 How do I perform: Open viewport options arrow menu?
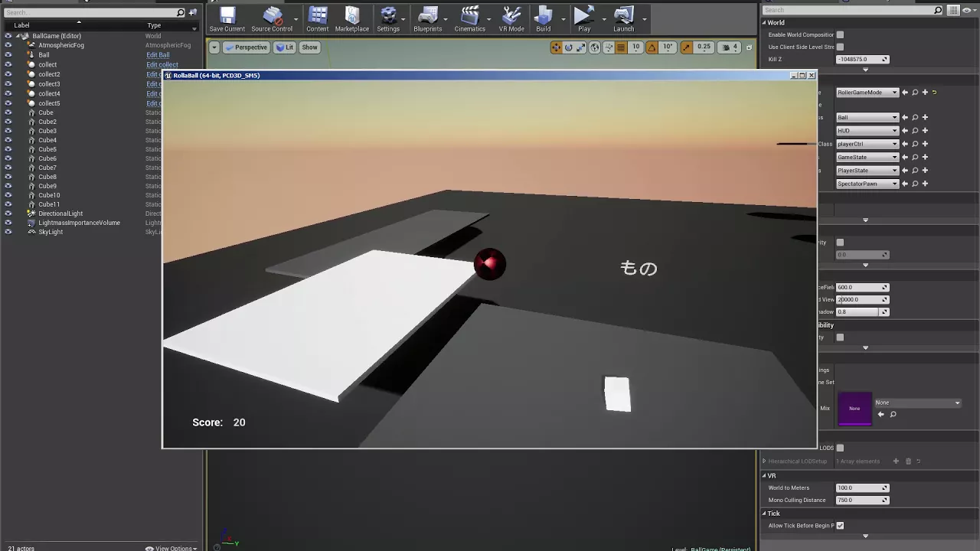click(x=214, y=47)
